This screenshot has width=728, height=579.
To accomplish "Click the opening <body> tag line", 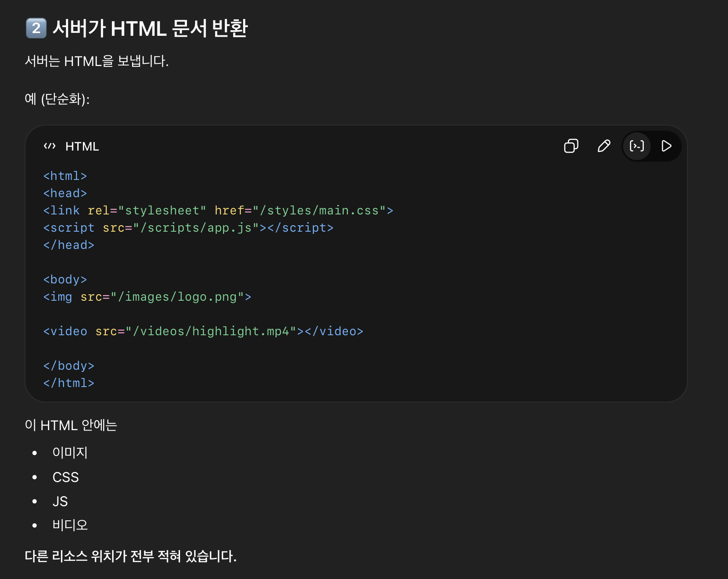I will tap(65, 280).
